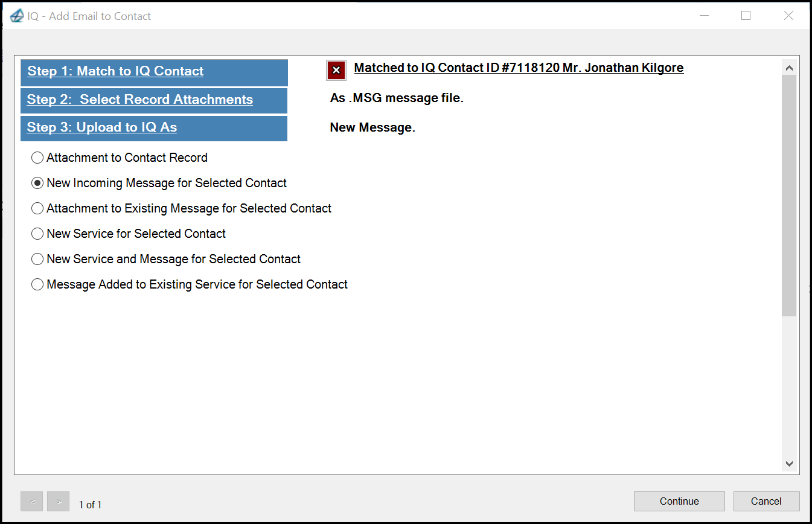Click the Continue button
The height and width of the screenshot is (524, 812).
click(679, 502)
